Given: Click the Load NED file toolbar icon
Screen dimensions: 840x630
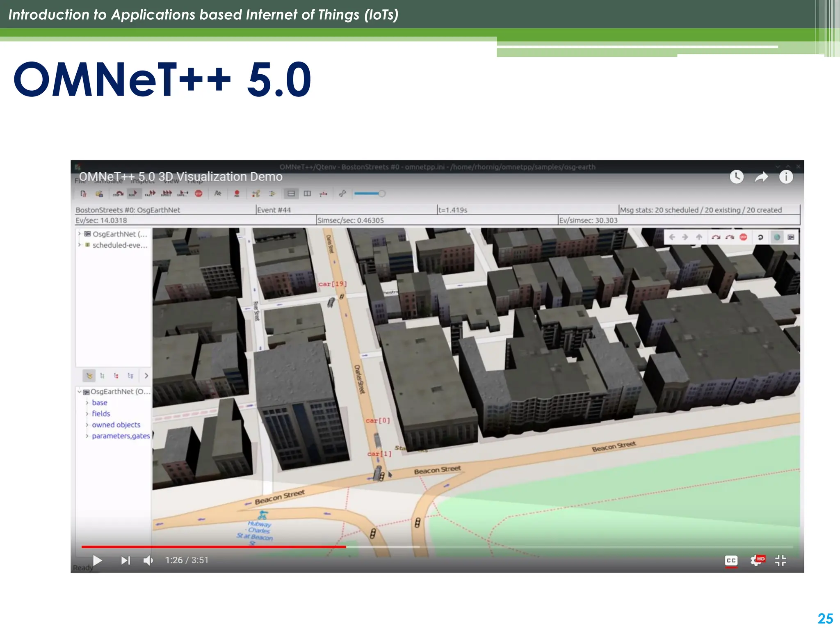Looking at the screenshot, I should (99, 194).
